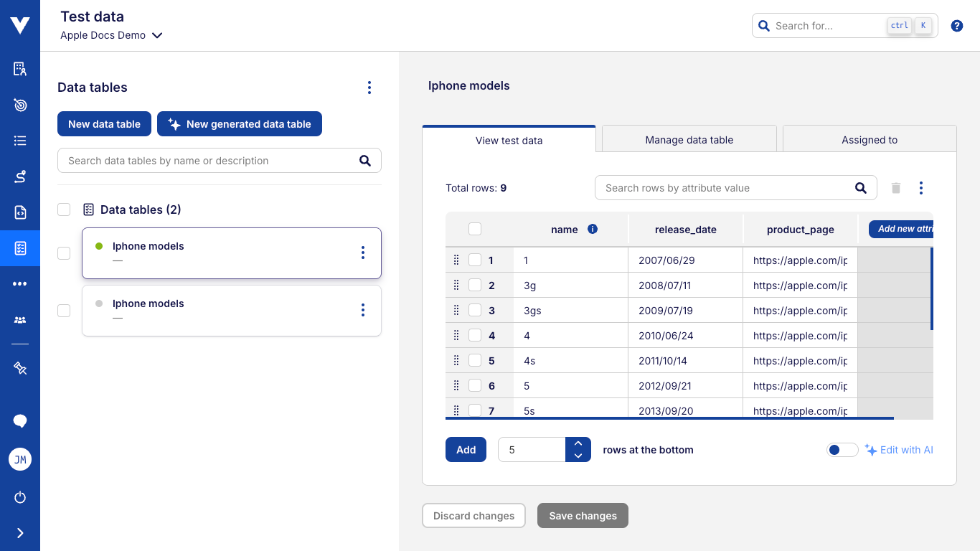Select the checklist icon in left sidebar
The width and height of the screenshot is (980, 551).
[19, 141]
